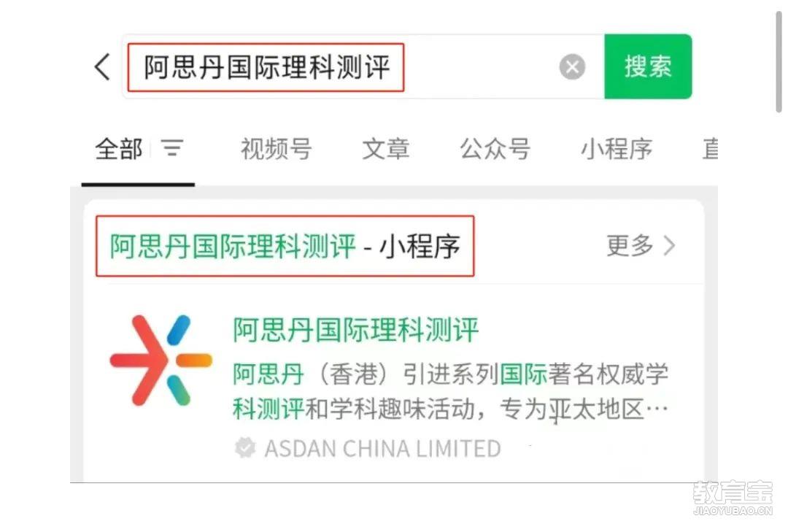Open the 公众号 tab
The image size is (788, 532).
tap(495, 149)
